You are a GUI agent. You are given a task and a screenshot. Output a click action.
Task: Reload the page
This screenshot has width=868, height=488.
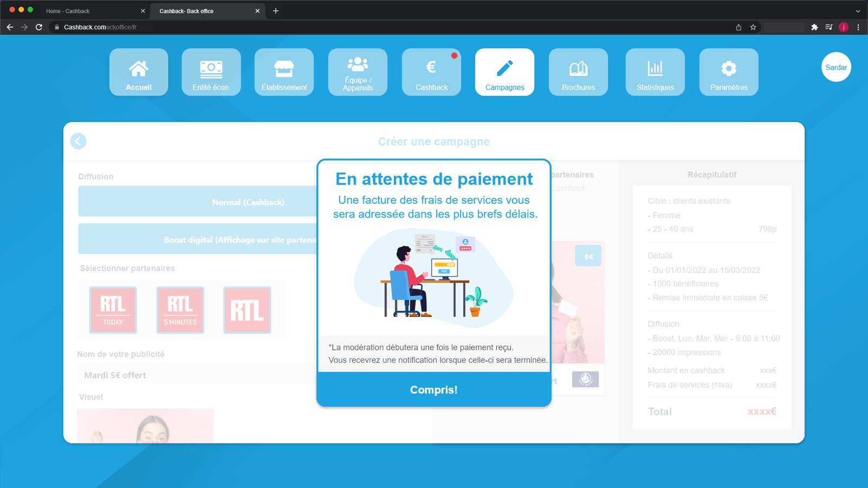tap(39, 27)
